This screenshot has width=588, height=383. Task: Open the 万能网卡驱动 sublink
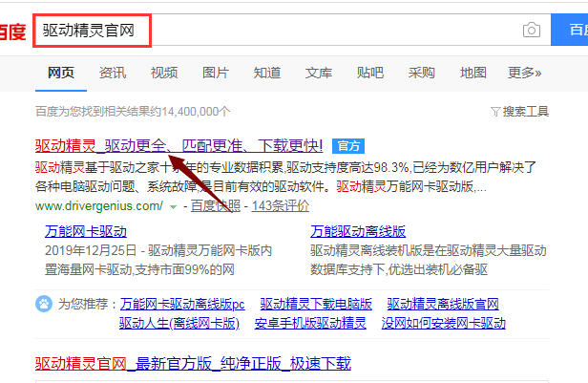[86, 231]
